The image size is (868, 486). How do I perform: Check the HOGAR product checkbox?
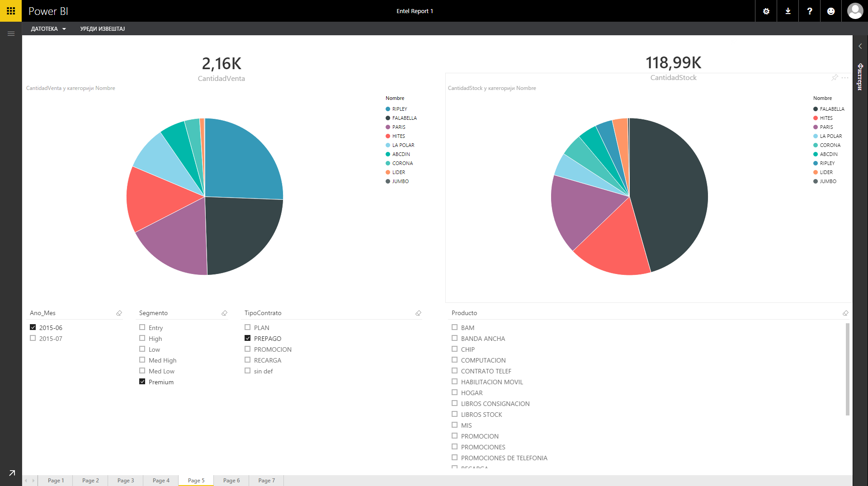pos(454,392)
